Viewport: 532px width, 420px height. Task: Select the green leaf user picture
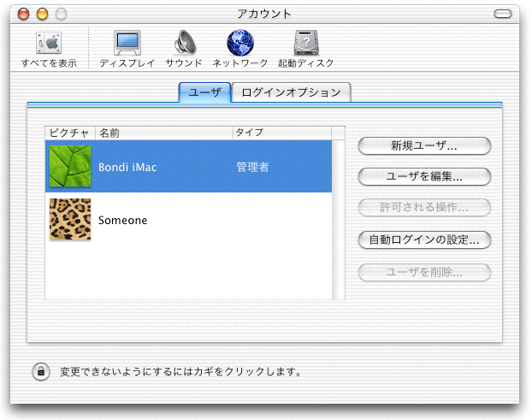pyautogui.click(x=70, y=167)
